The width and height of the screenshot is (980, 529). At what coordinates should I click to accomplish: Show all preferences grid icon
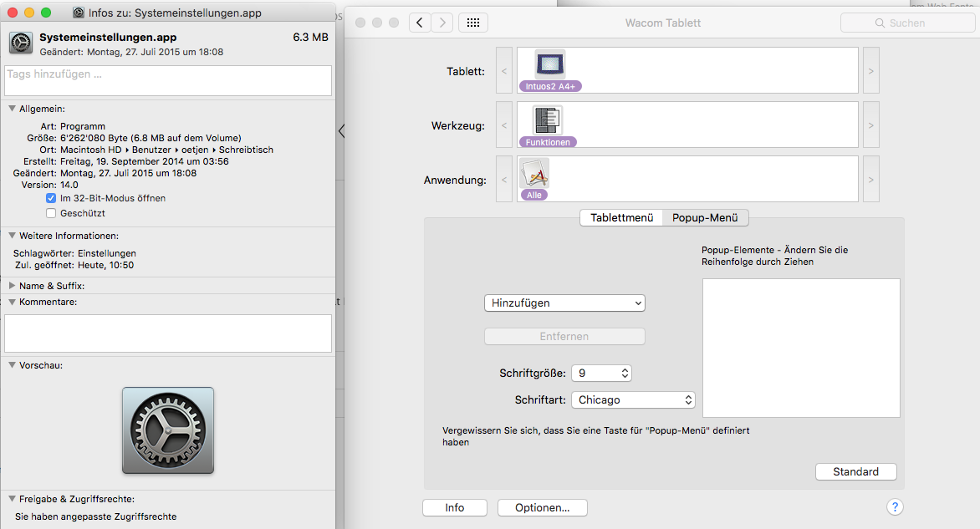[x=473, y=23]
